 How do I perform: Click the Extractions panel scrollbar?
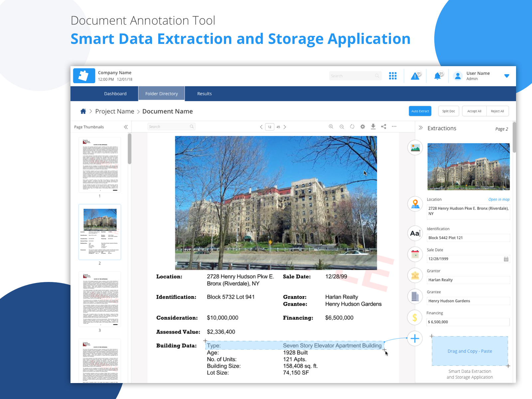point(514,137)
